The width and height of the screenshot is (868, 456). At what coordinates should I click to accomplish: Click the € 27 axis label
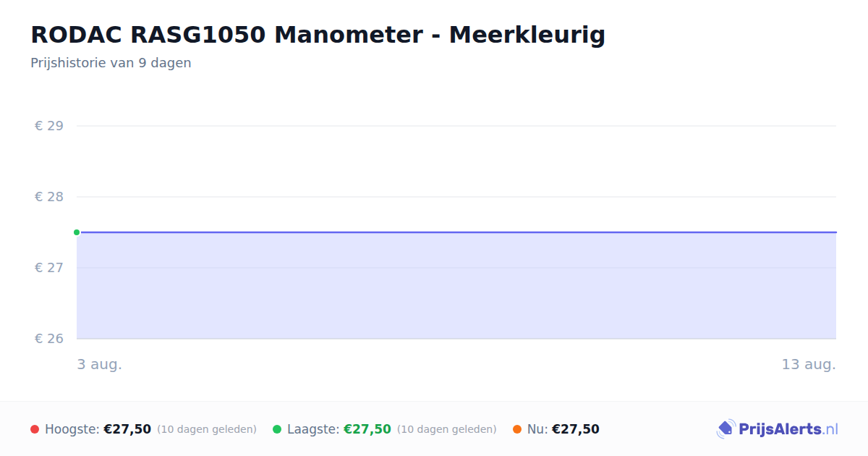click(x=49, y=268)
